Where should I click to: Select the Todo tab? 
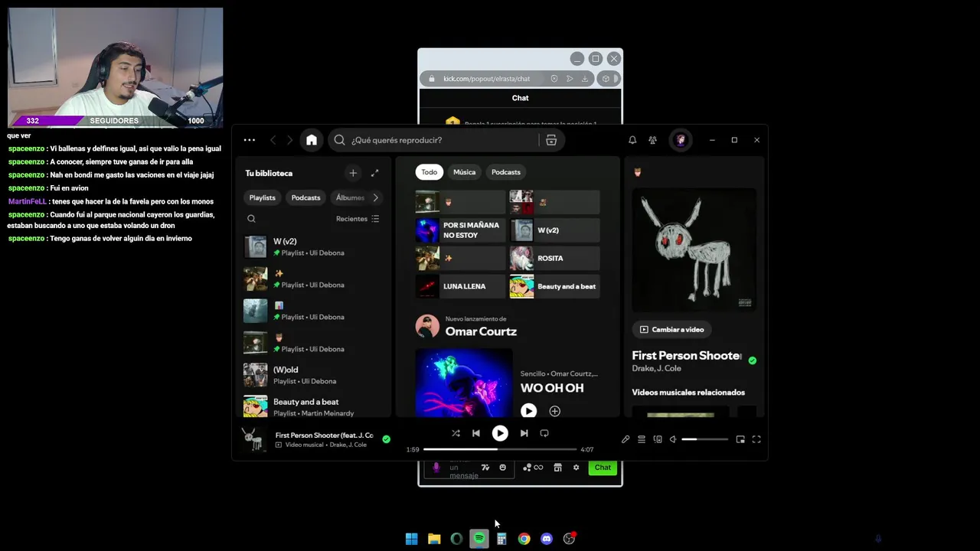430,172
